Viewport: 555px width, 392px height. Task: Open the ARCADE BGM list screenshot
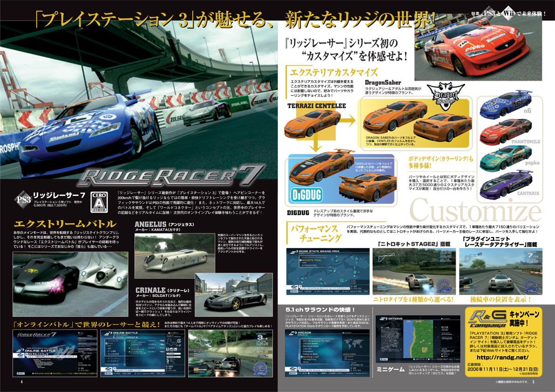327,353
